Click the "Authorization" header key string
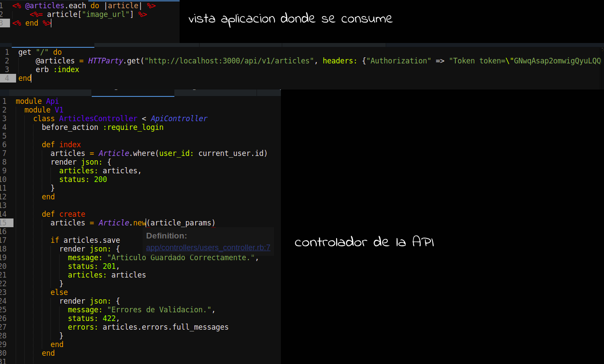Viewport: 604px width, 364px height. click(399, 61)
